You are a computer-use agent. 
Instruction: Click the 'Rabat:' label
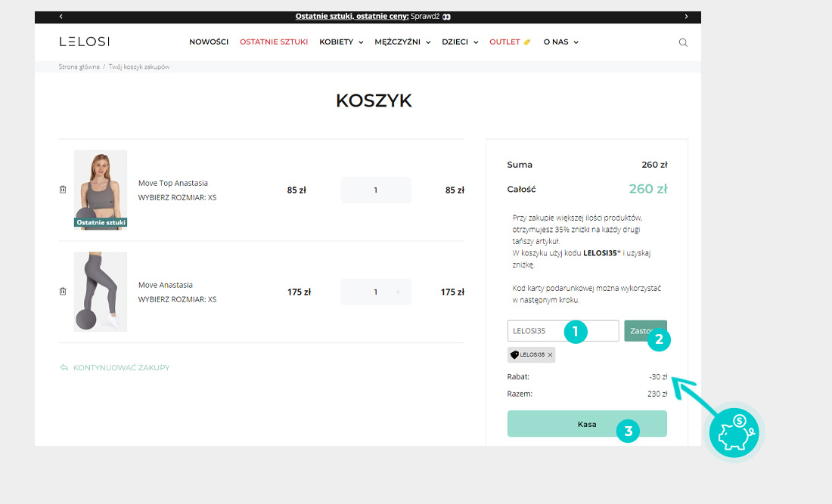[518, 377]
